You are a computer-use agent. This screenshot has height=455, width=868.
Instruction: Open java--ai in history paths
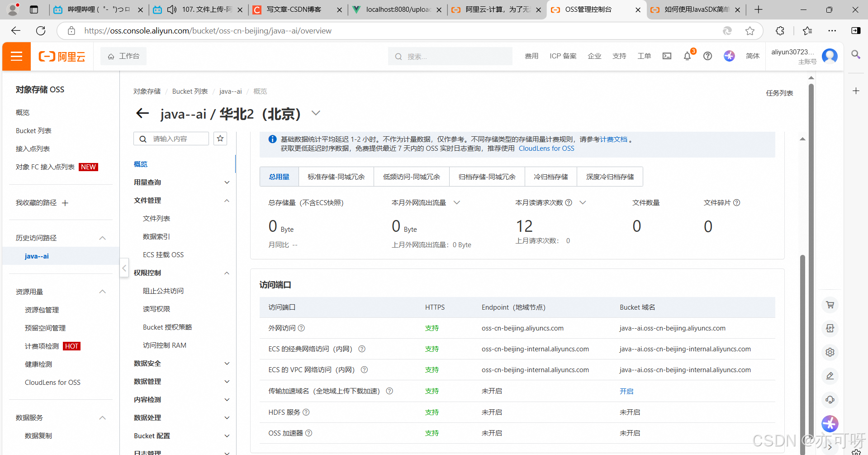[37, 256]
